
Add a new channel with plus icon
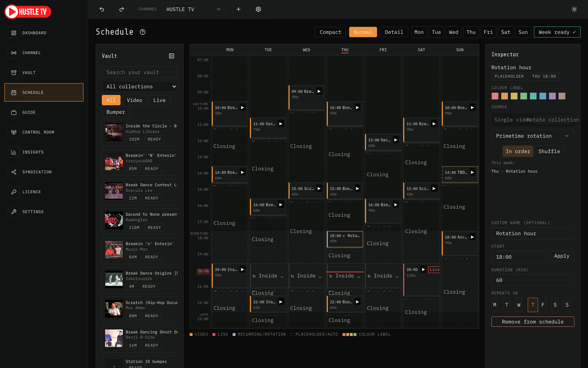238,9
